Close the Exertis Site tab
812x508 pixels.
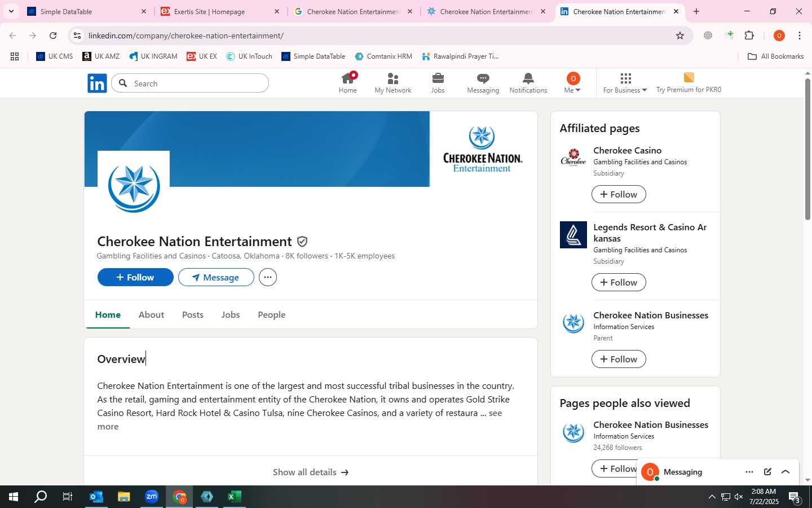277,11
